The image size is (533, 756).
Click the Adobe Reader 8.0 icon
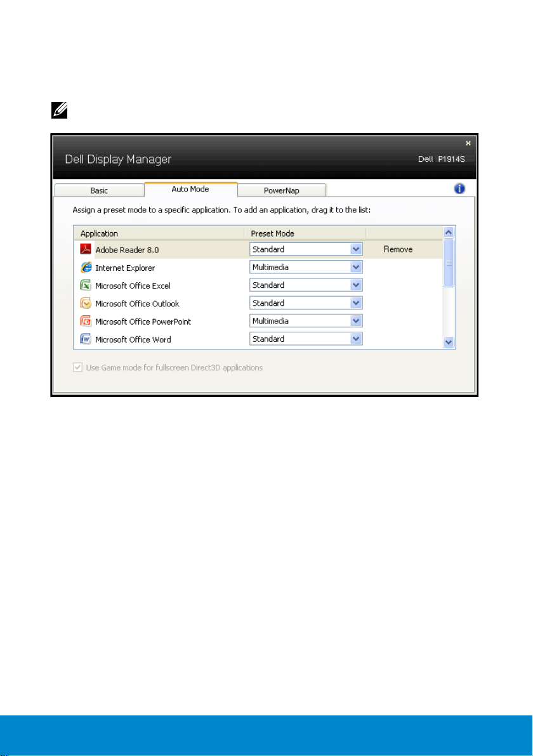click(x=86, y=250)
